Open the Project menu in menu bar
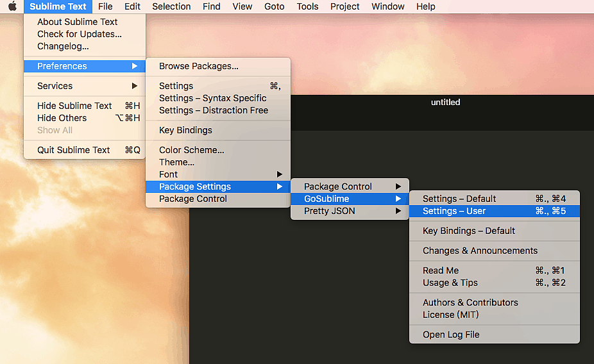This screenshot has width=594, height=364. pos(344,6)
